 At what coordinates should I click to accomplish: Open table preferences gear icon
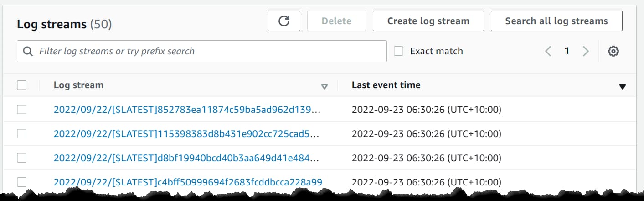(x=613, y=51)
